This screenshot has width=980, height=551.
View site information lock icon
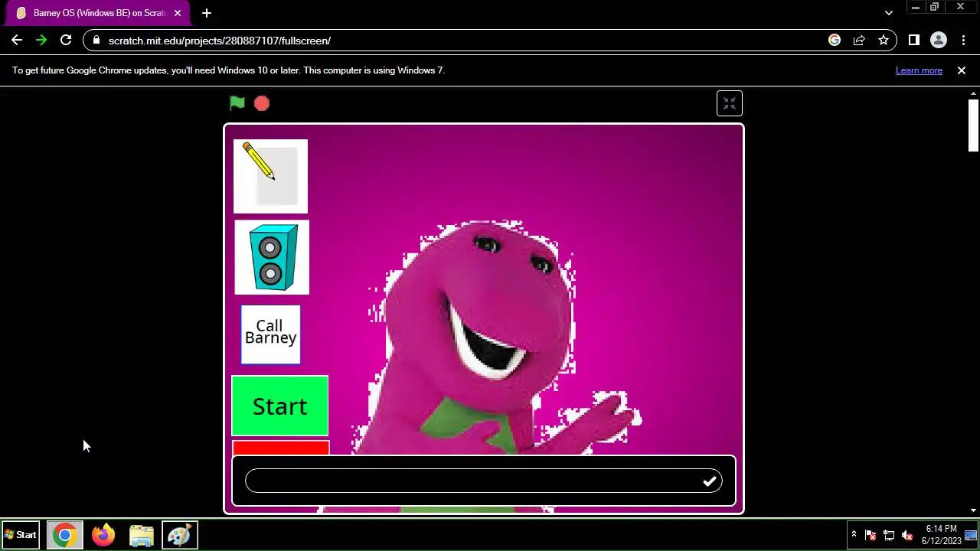96,41
